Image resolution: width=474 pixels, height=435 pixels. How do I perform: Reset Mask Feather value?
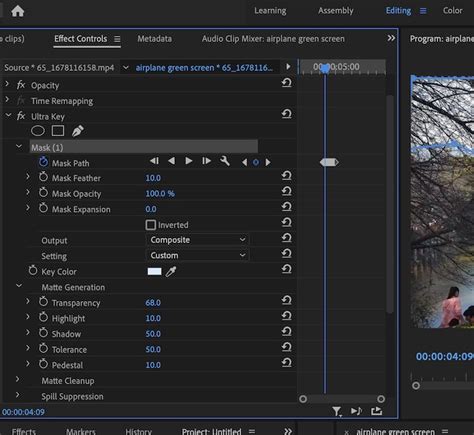point(286,176)
